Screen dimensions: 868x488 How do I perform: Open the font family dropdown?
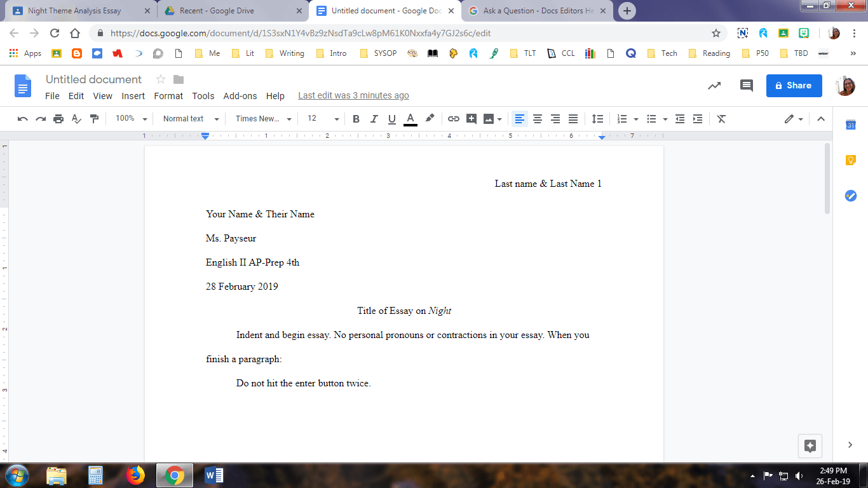pos(261,118)
